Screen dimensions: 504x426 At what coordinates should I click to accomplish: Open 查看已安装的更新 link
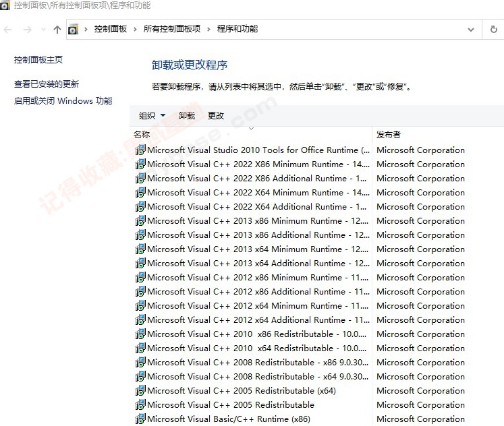point(47,84)
